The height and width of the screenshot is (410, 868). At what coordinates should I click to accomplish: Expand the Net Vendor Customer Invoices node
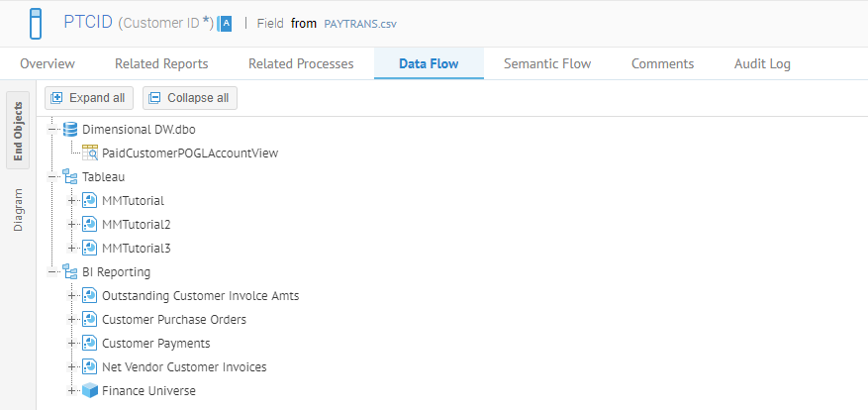point(71,366)
